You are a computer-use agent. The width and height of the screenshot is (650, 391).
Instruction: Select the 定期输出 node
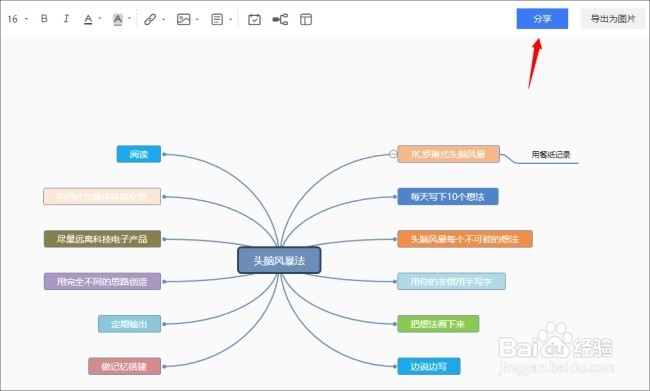(129, 324)
